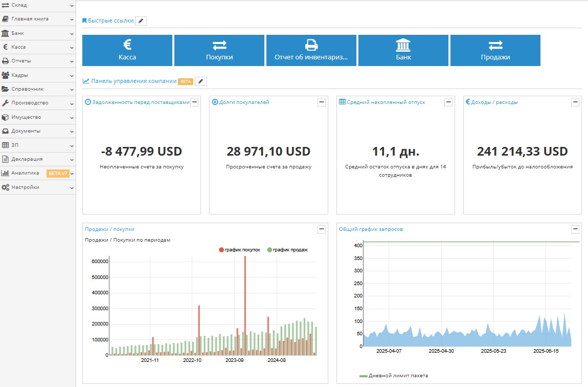Click pencil edit icon beside Быстрые ссылки
588x387 pixels.
click(x=142, y=21)
